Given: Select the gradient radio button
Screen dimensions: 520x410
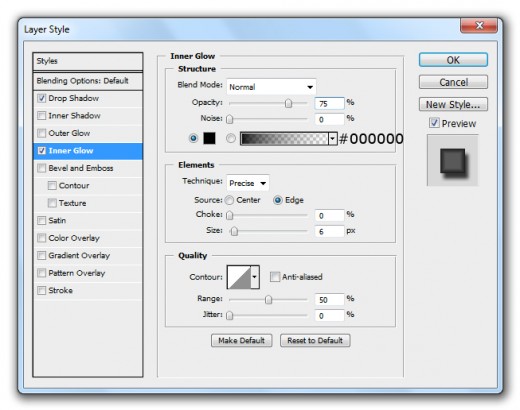Looking at the screenshot, I should pos(231,138).
